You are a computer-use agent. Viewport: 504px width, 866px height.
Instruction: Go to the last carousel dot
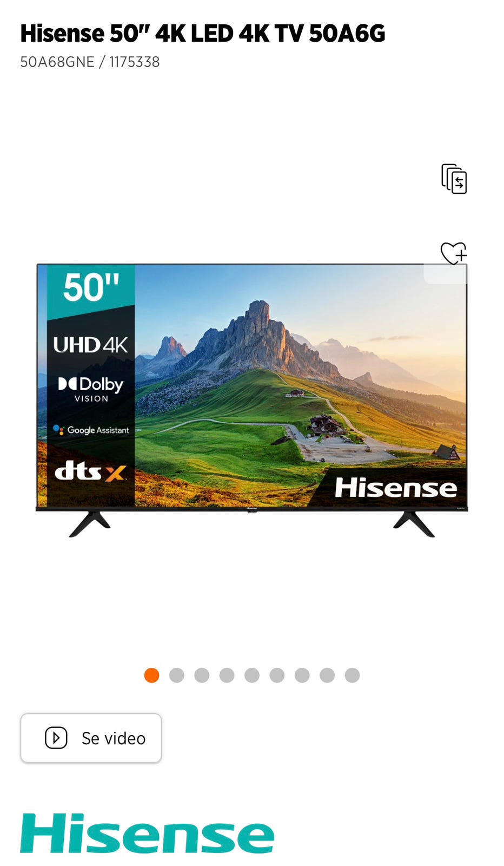click(352, 675)
